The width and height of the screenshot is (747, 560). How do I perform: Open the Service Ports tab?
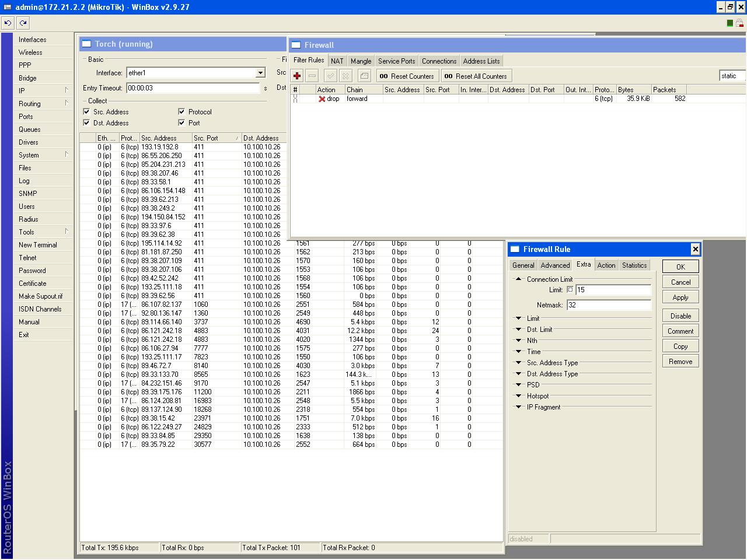(x=396, y=61)
